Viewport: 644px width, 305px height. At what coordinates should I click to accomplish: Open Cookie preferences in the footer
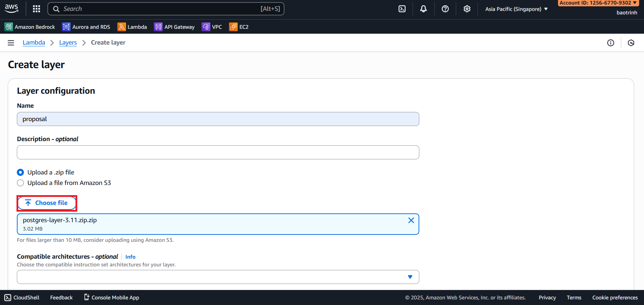[615, 298]
